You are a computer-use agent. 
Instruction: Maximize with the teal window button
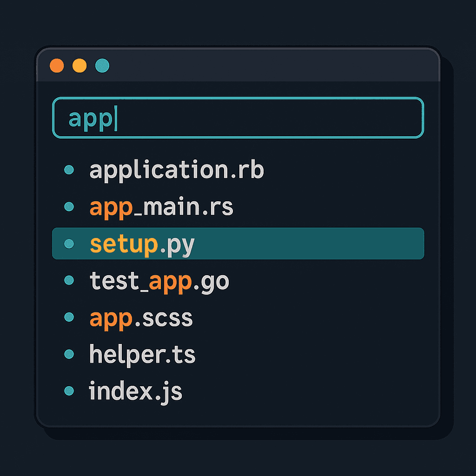(102, 66)
